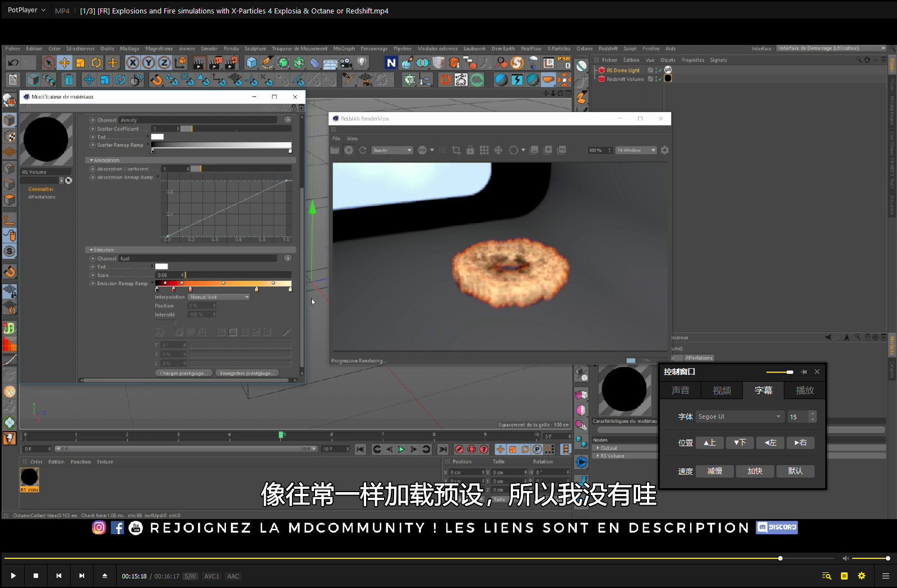Image resolution: width=897 pixels, height=588 pixels.
Task: Click the 加快 speed up button
Action: click(755, 471)
